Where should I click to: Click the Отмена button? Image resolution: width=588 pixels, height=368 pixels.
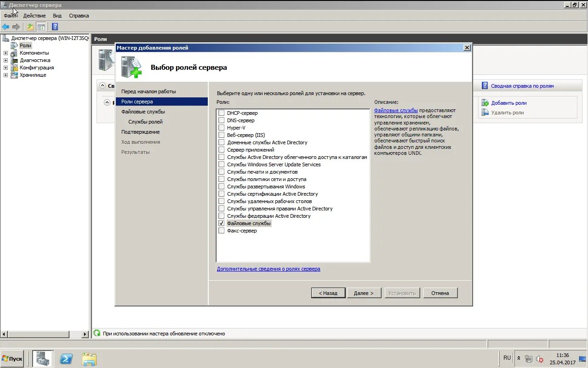pos(440,293)
